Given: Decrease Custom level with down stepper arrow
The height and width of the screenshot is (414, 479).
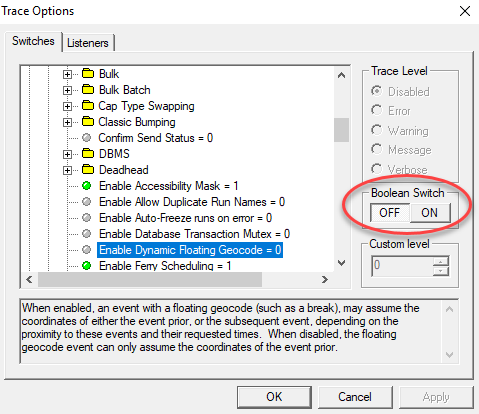Looking at the screenshot, I should [x=441, y=271].
